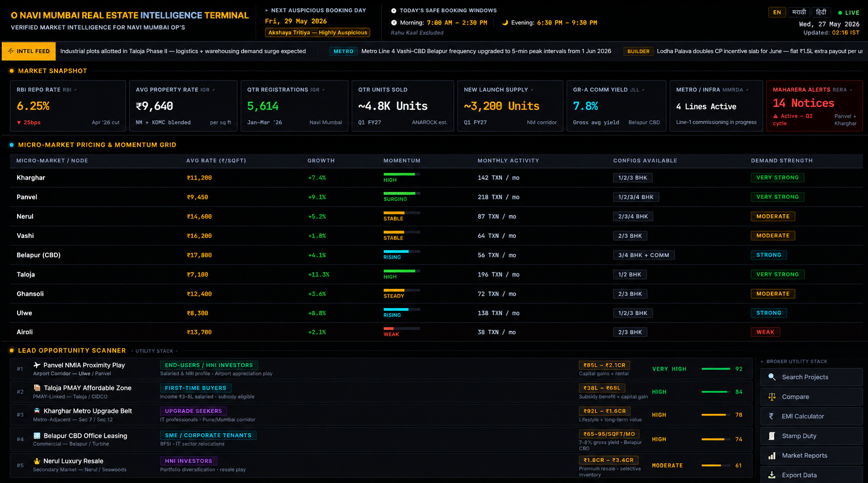Click the score bar showing 61 for Nerul Luxury

[716, 465]
